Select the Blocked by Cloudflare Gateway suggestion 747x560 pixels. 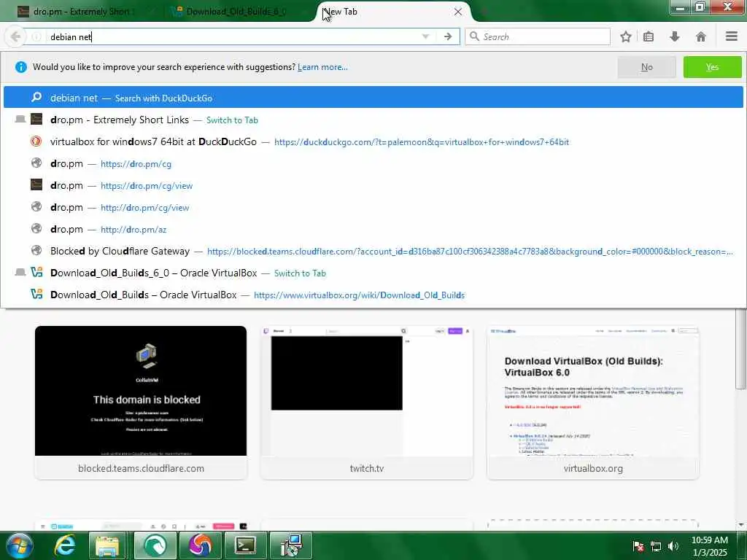click(x=373, y=251)
